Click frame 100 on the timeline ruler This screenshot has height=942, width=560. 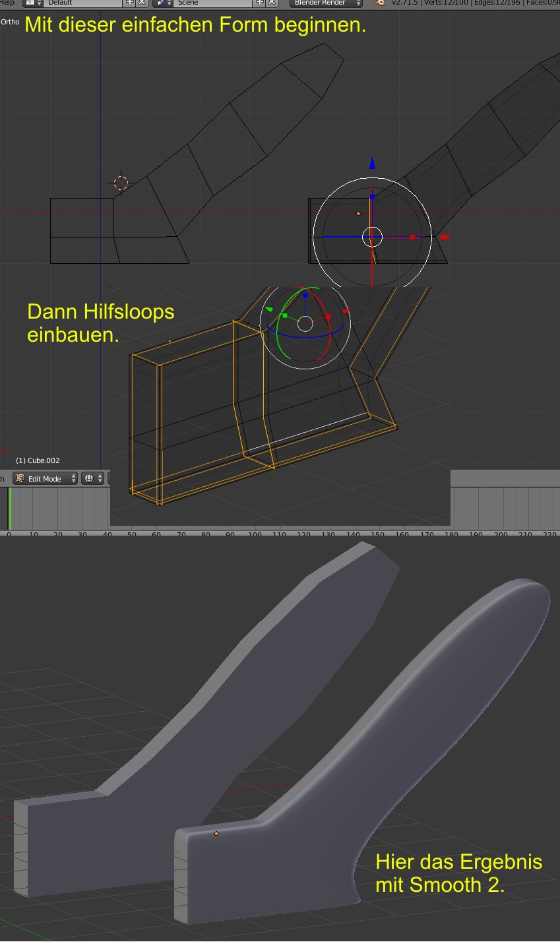(x=255, y=534)
